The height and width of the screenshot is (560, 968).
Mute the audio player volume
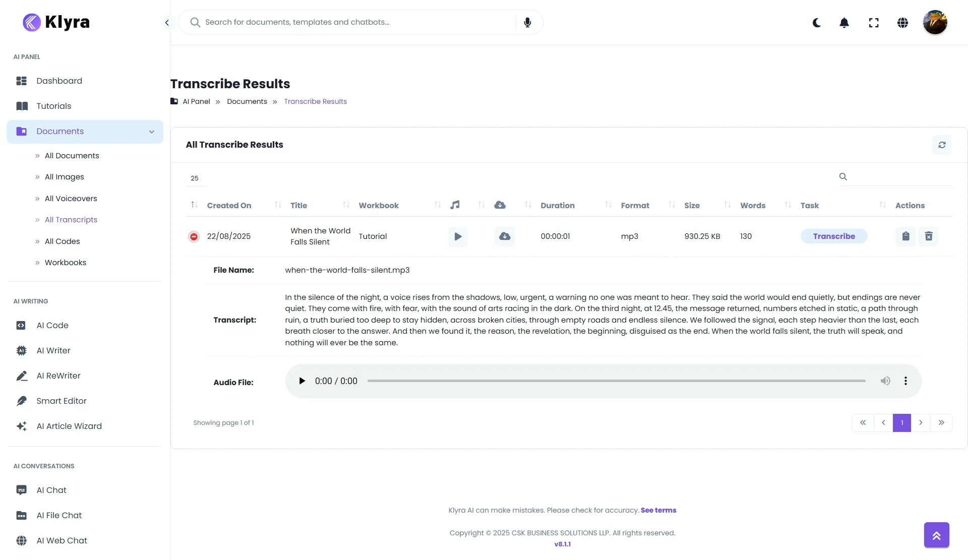coord(886,381)
